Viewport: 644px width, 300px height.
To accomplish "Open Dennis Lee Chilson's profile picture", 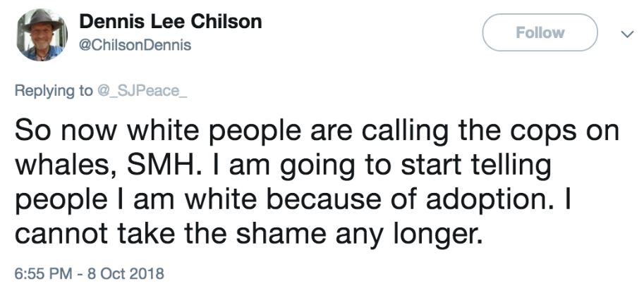I will 42,34.
